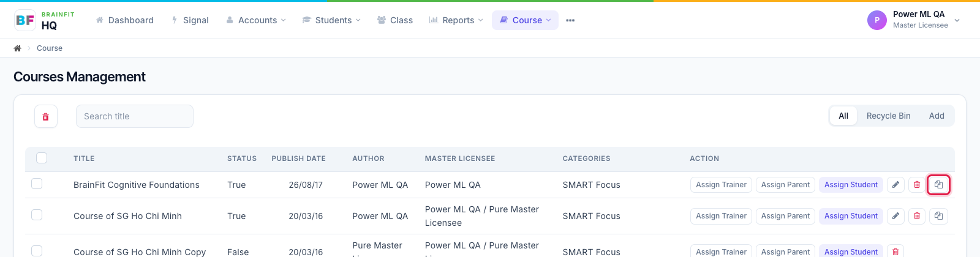Assign Trainer for Course of SG Ho Chi Minh Copy

click(722, 251)
